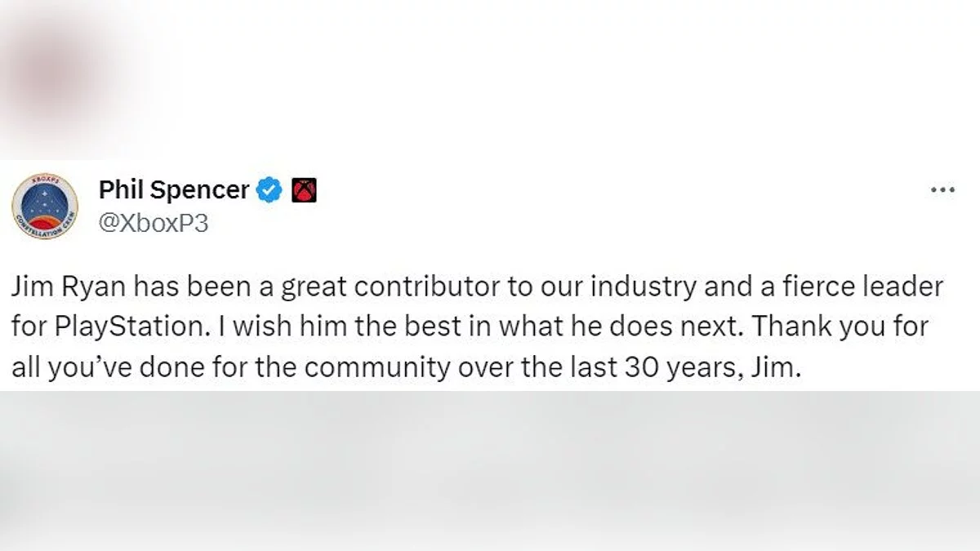Click the blue verified checkmark badge
The image size is (980, 551).
pos(269,191)
